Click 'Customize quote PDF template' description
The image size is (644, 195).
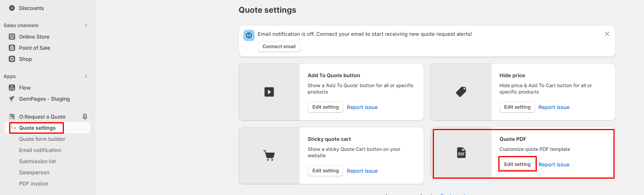tap(535, 149)
